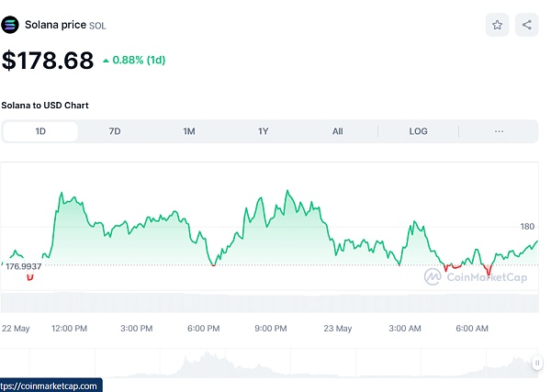The height and width of the screenshot is (392, 551).
Task: Click the green price change arrow
Action: pos(106,61)
